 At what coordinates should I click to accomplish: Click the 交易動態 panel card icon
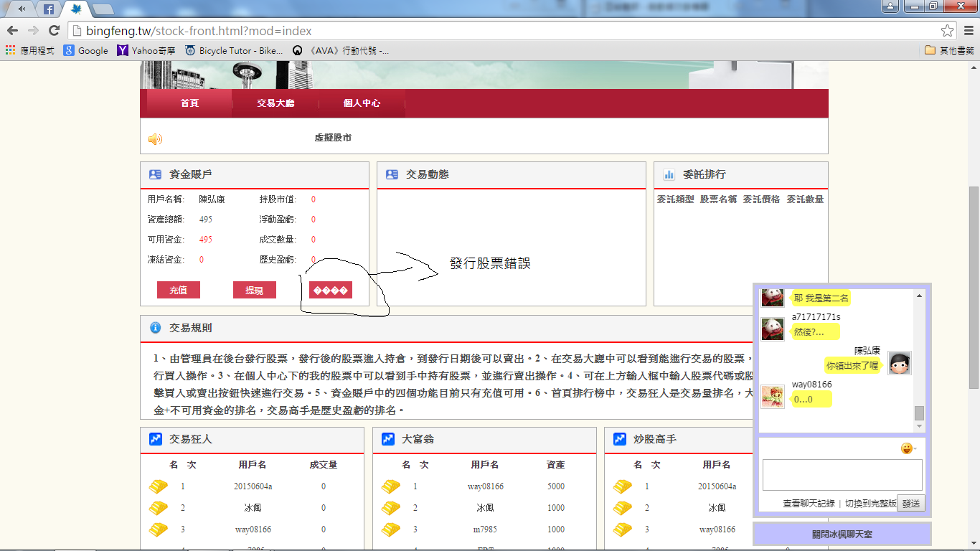[392, 174]
